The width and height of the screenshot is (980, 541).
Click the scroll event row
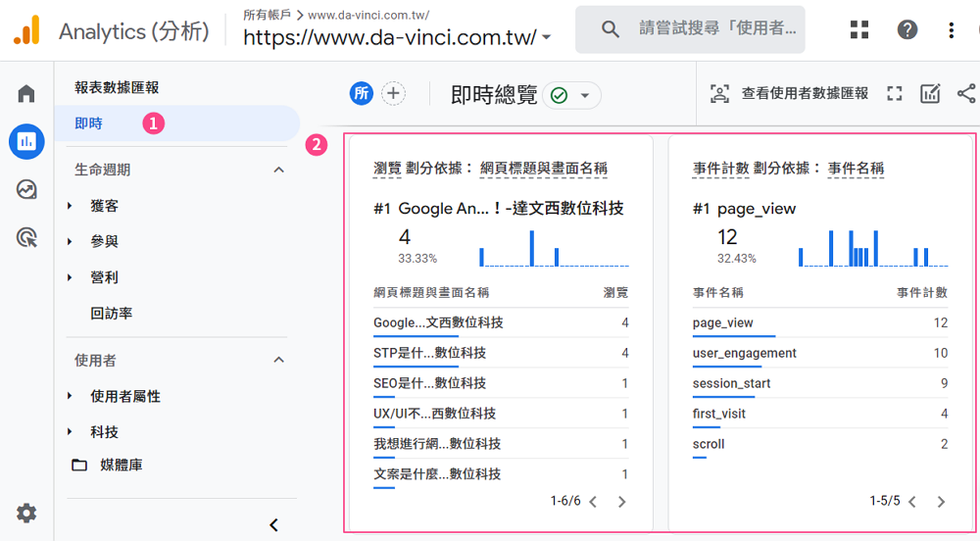point(820,444)
